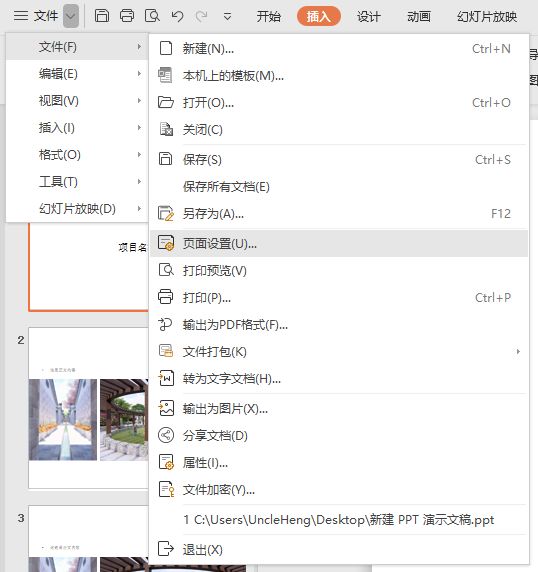Screen dimensions: 538x572
Task: Click the hamburger menu icon beside 文件
Action: point(21,16)
